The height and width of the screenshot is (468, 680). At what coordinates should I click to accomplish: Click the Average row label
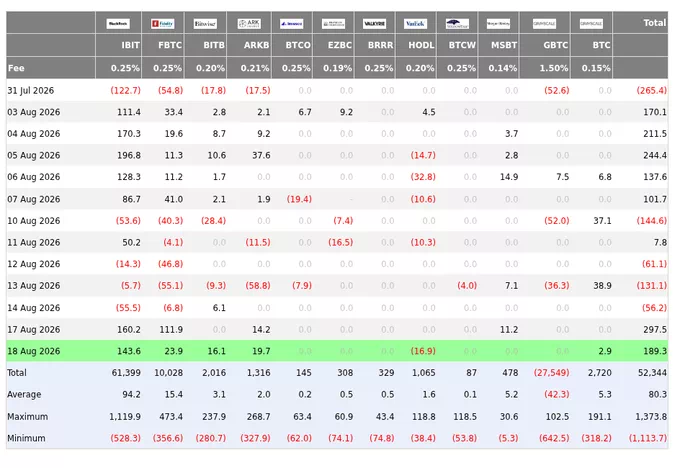[x=24, y=394]
